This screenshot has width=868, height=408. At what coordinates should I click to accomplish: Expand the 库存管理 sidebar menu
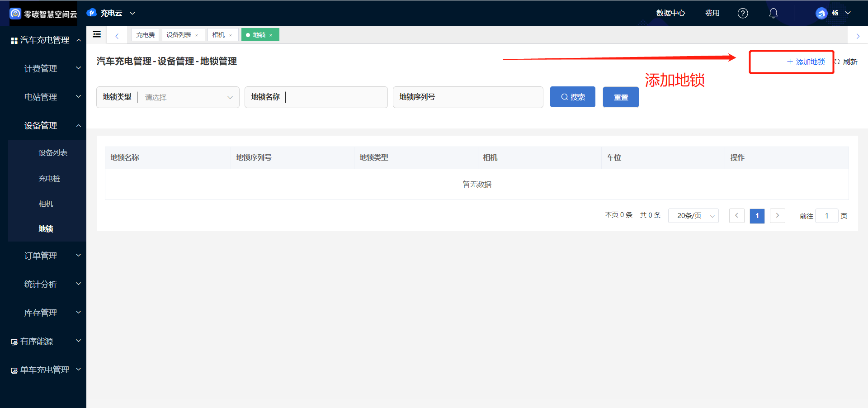pos(43,313)
